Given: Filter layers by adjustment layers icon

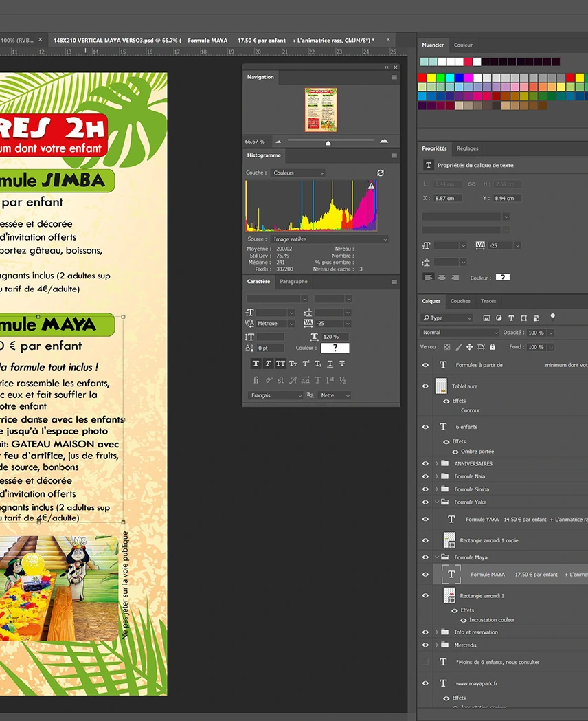Looking at the screenshot, I should (499, 318).
